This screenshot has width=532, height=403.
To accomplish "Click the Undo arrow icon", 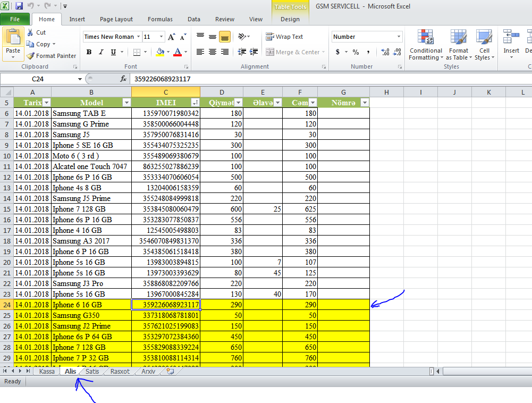I will pyautogui.click(x=30, y=6).
